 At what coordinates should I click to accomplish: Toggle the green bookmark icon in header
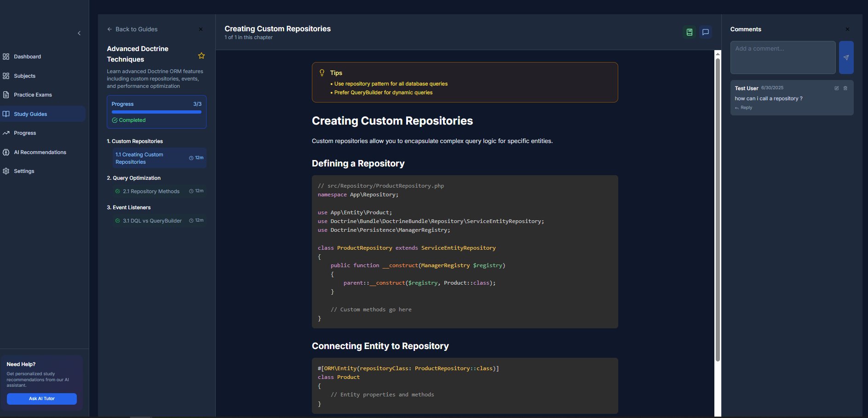pos(690,32)
